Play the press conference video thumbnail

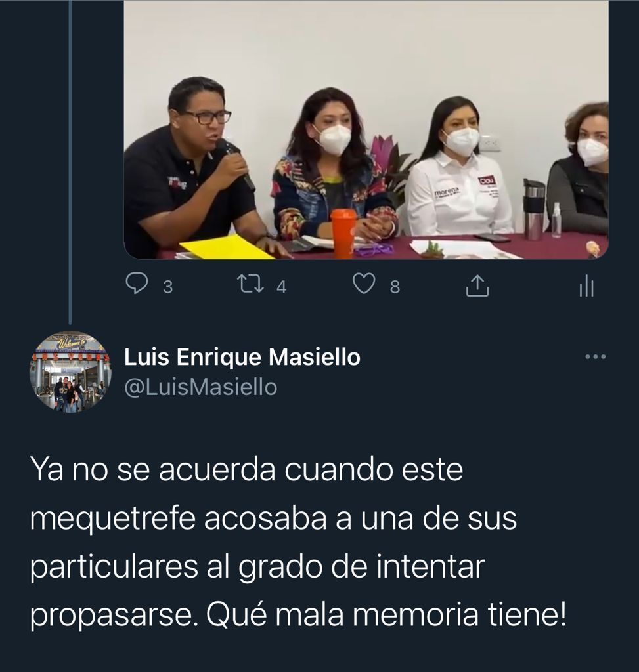(366, 129)
